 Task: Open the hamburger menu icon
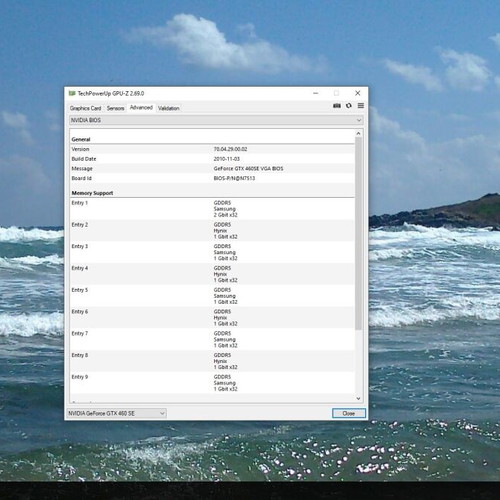tap(361, 106)
